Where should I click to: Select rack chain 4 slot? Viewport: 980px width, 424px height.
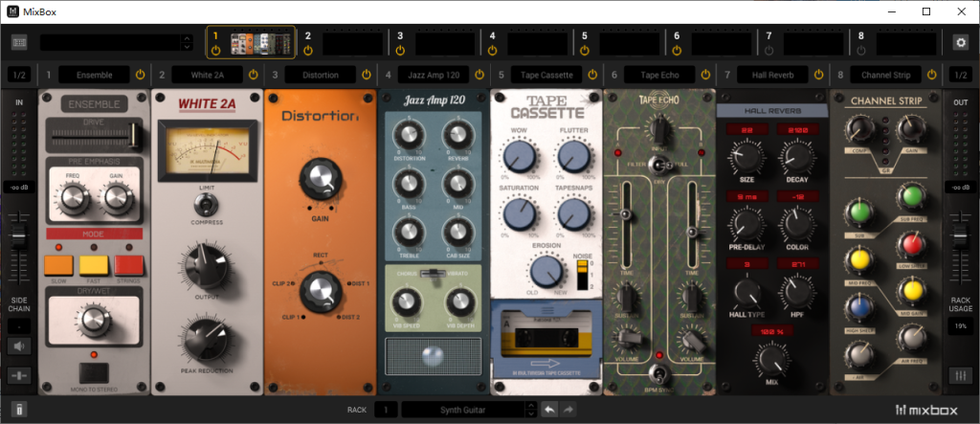537,44
